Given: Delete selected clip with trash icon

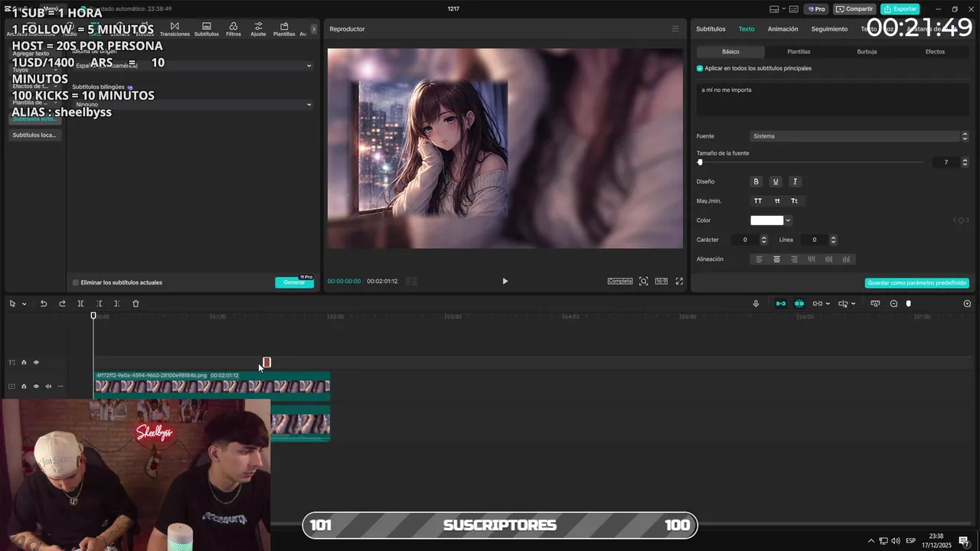Looking at the screenshot, I should pyautogui.click(x=136, y=304).
